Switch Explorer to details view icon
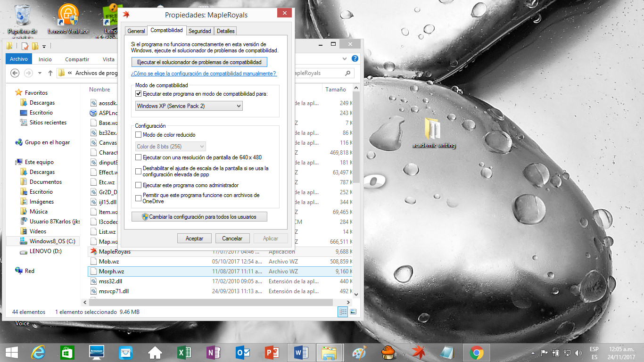 (x=343, y=312)
